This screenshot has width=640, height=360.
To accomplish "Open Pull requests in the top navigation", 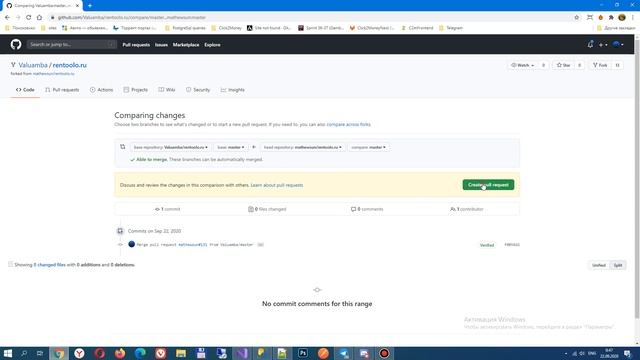I will (x=136, y=45).
